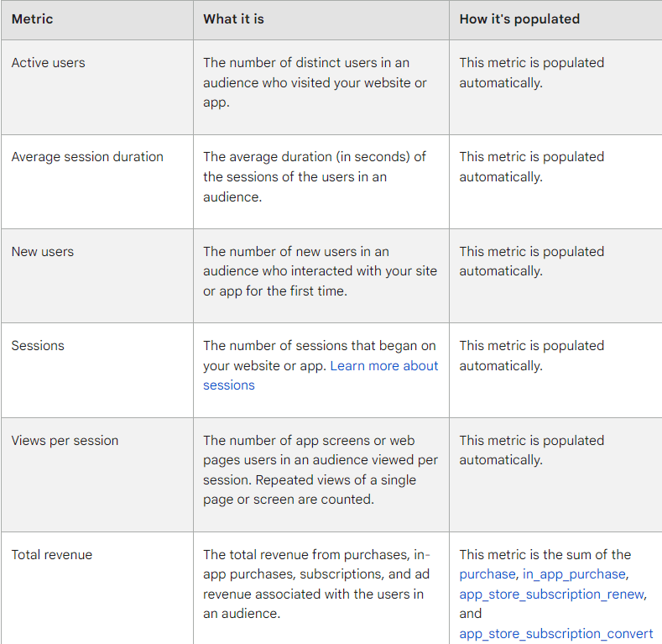Click the Average session duration description text
Screen dimensions: 662x644
[315, 176]
